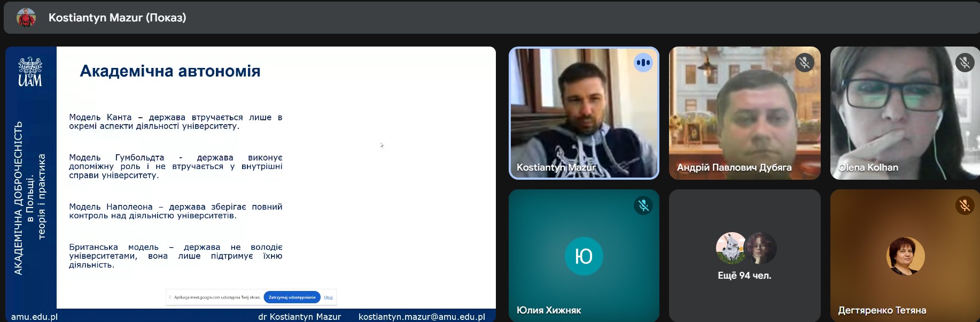Click the UAM university logo on the slide
This screenshot has height=322, width=980.
(30, 72)
